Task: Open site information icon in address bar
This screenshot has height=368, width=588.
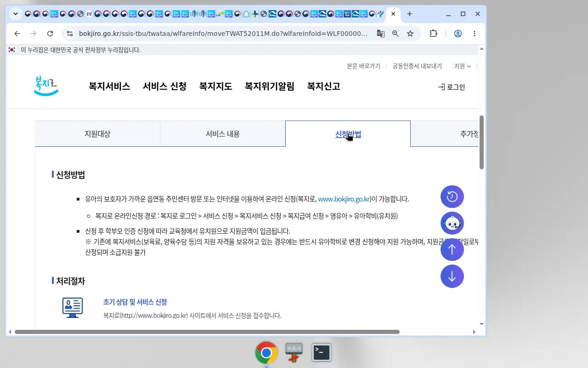Action: pyautogui.click(x=69, y=34)
